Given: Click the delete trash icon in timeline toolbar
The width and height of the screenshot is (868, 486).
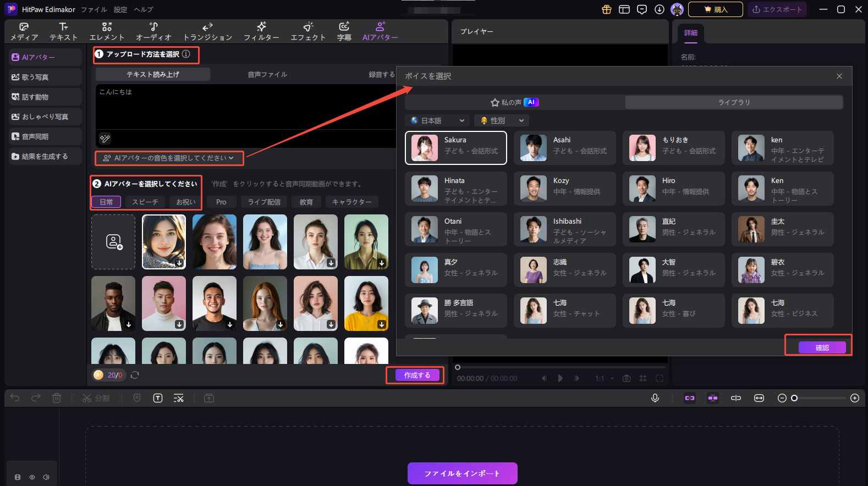Looking at the screenshot, I should click(57, 398).
